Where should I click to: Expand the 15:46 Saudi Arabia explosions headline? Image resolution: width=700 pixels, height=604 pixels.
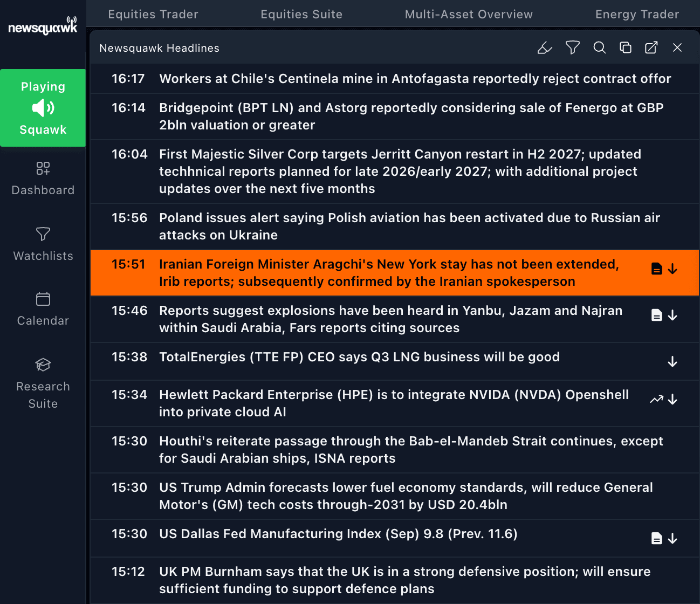click(672, 315)
